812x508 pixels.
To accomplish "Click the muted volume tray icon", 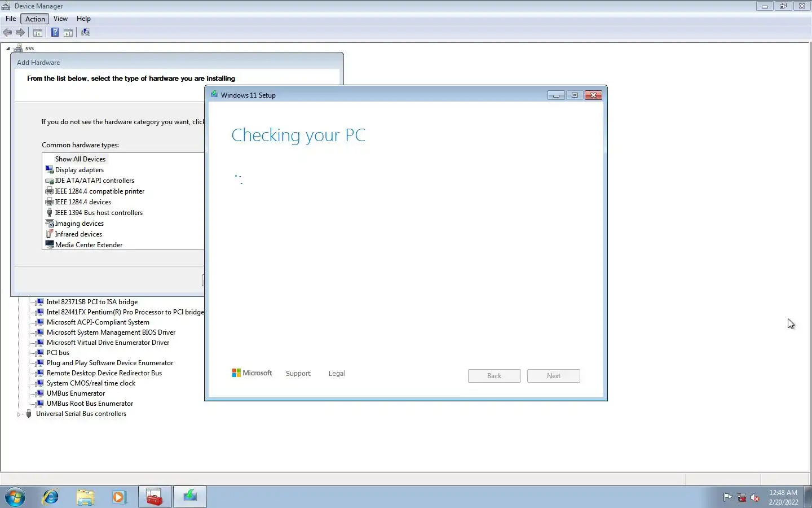I will point(755,497).
